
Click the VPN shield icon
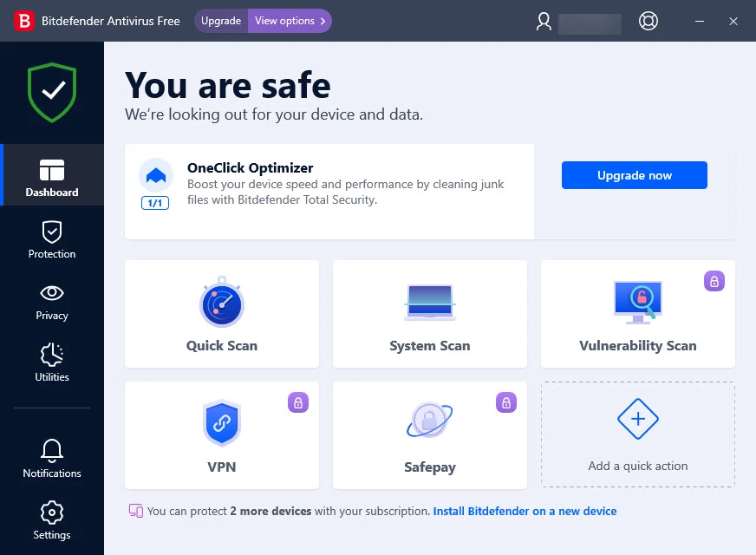click(x=222, y=423)
